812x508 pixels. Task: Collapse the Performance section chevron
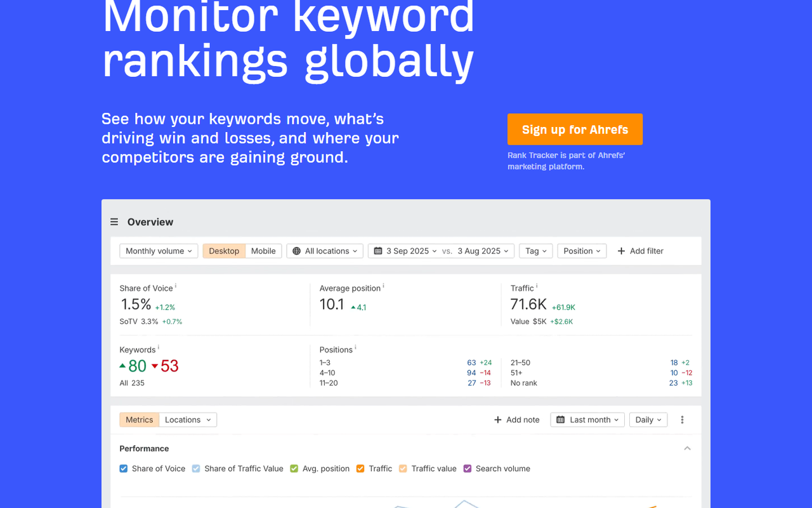click(x=687, y=448)
